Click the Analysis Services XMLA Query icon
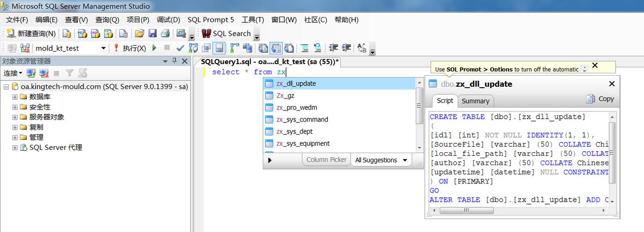The height and width of the screenshot is (232, 644). [x=108, y=33]
